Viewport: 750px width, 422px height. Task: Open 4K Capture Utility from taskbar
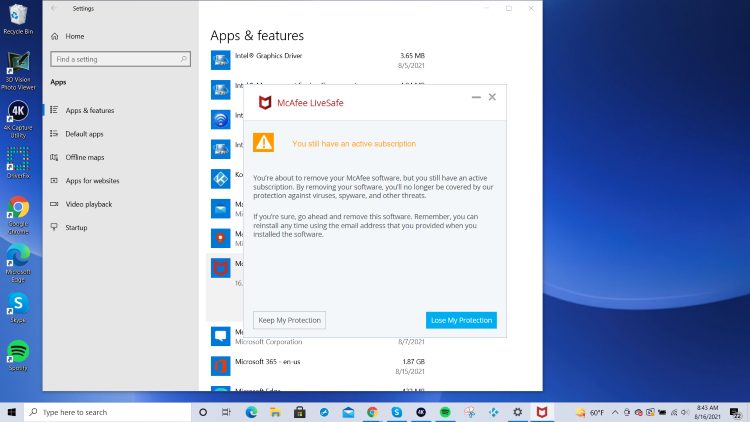pyautogui.click(x=421, y=412)
